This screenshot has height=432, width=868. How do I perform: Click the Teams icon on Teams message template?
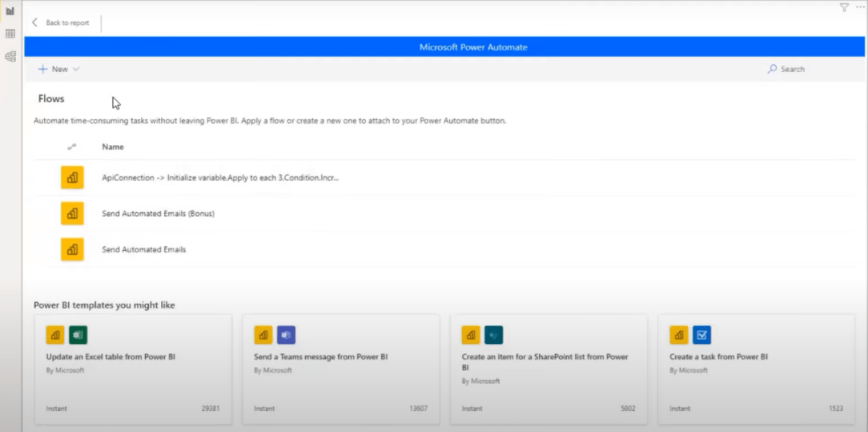[x=286, y=335]
